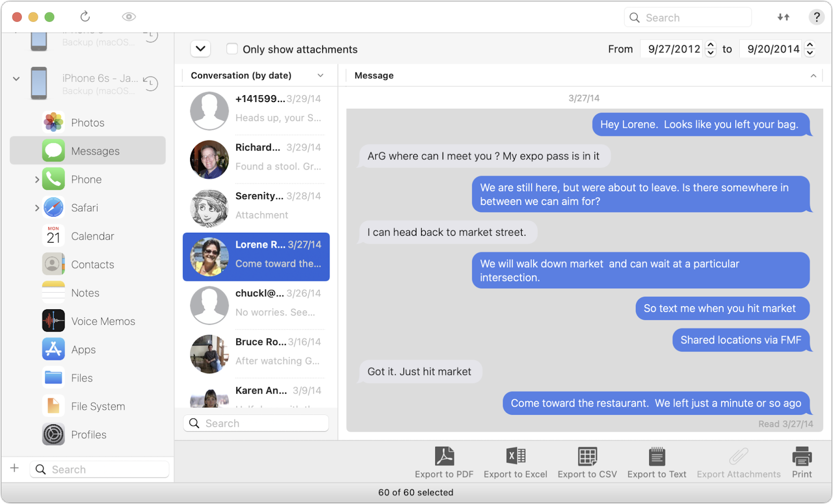The height and width of the screenshot is (504, 833).
Task: Collapse the iPhone 6s device entry
Action: [16, 79]
